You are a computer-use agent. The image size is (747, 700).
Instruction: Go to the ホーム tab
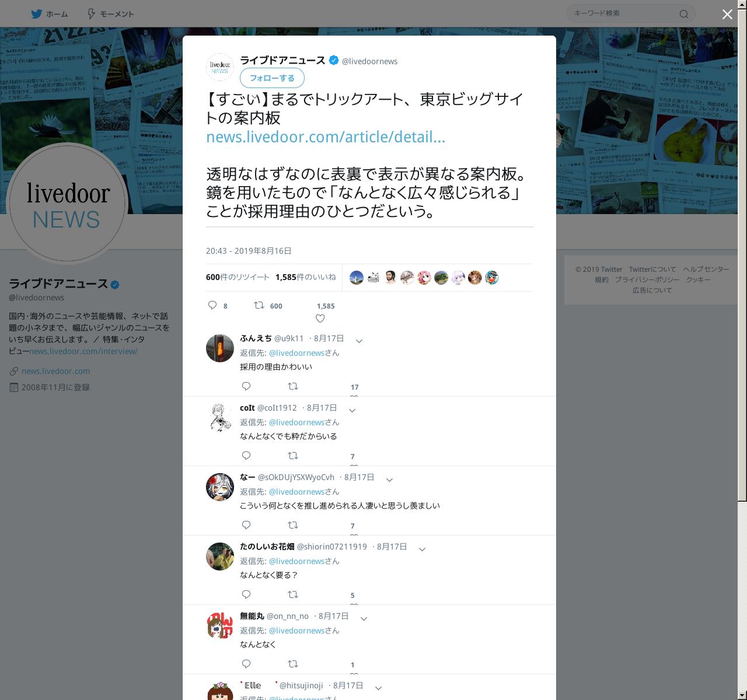(x=50, y=14)
